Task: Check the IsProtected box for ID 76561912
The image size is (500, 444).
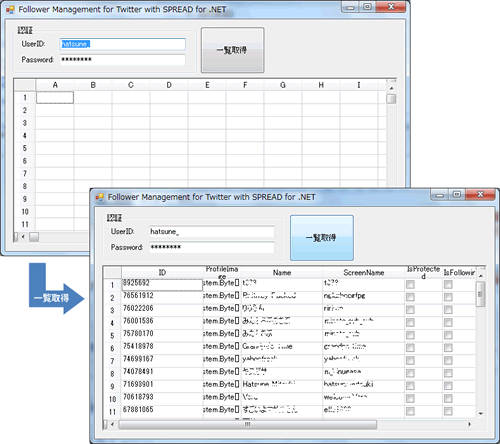Action: [x=410, y=297]
